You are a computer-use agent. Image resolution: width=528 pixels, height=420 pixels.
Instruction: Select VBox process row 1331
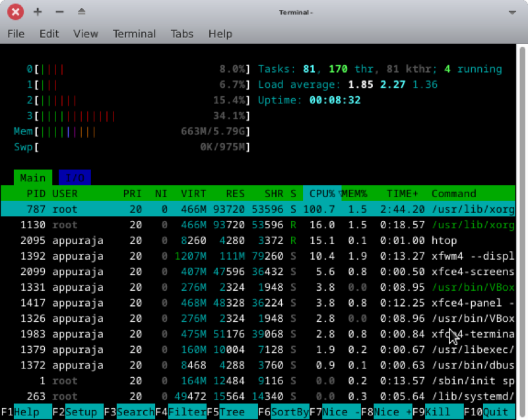point(258,287)
